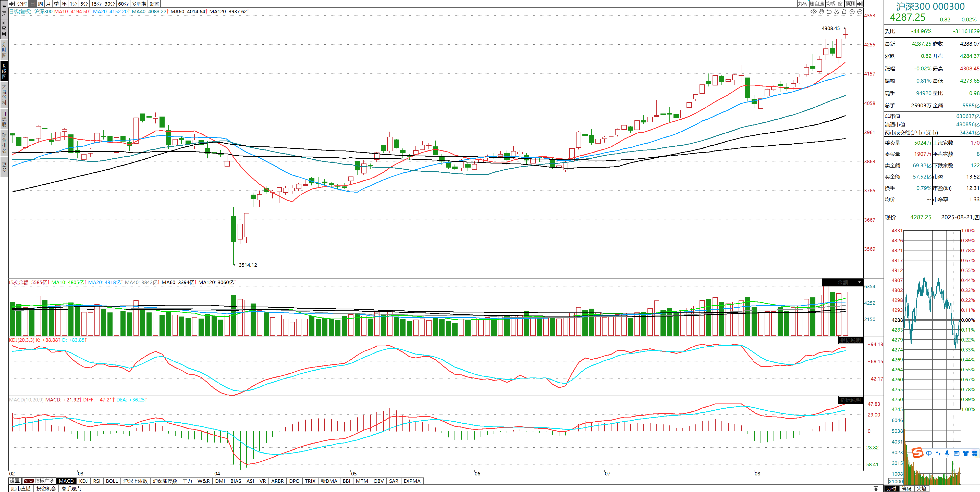Select the scissors cut tool icon

click(x=837, y=11)
